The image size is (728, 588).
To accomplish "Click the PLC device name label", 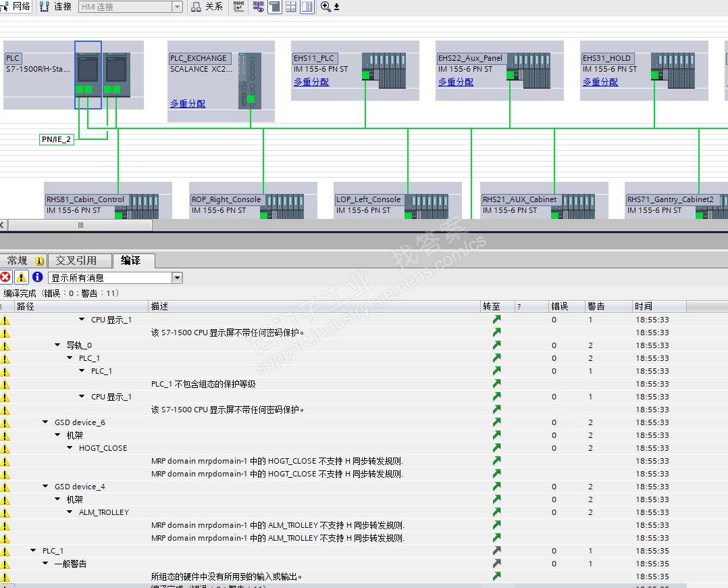I will point(13,58).
